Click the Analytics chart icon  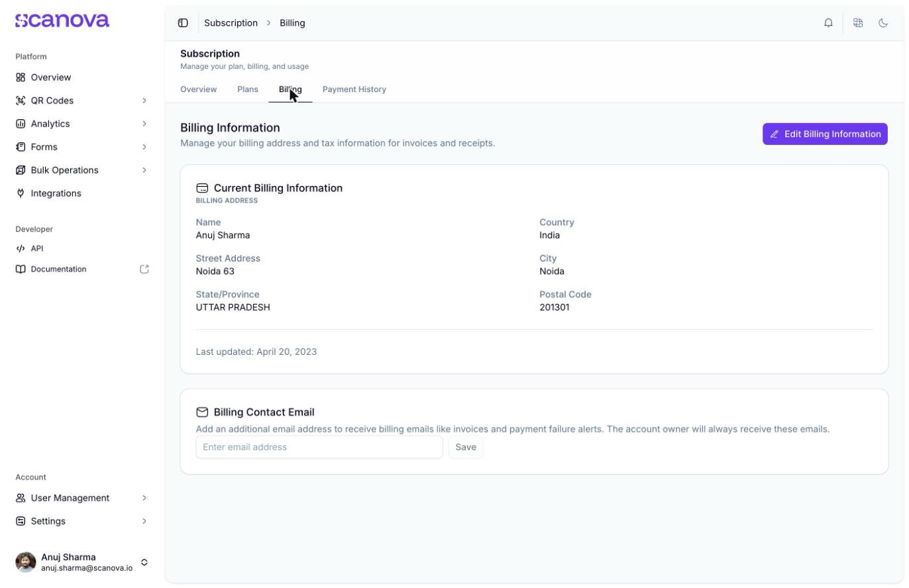(21, 124)
